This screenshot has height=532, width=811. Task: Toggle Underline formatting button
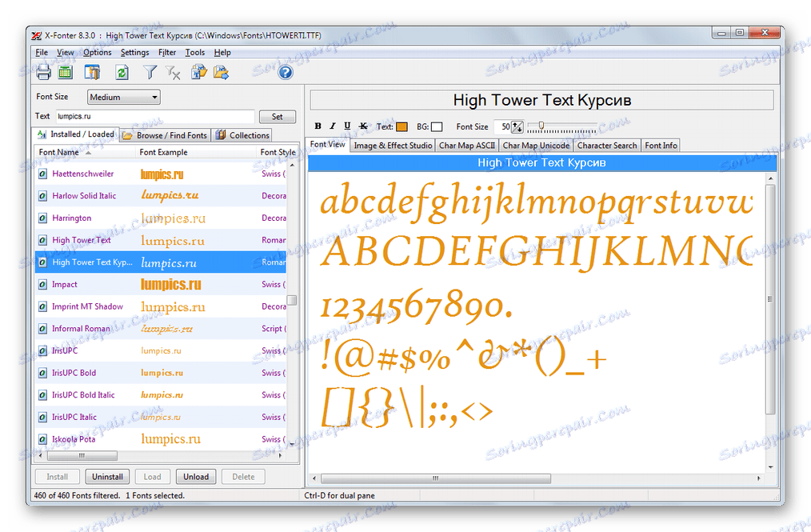[347, 126]
